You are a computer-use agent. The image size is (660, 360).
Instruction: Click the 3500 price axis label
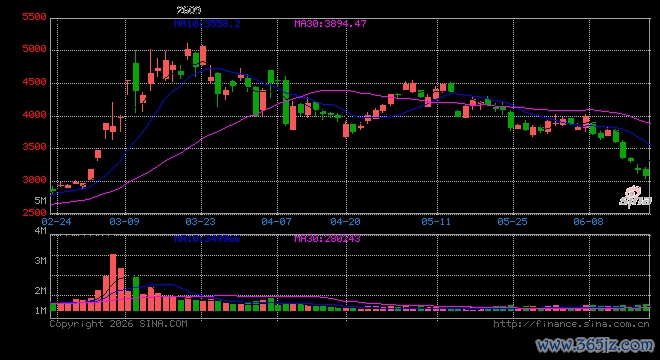point(35,147)
